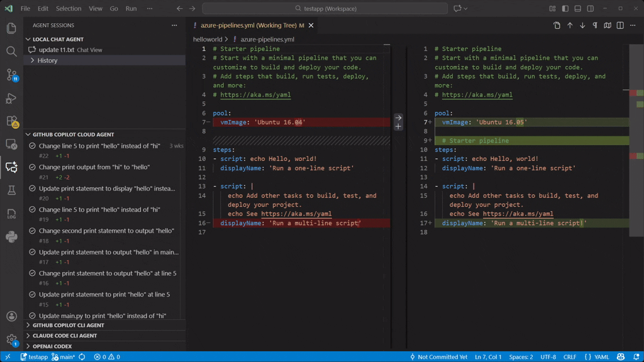644x362 pixels.
Task: Expand the GitHub Copilot CLI Agent section
Action: 28,325
